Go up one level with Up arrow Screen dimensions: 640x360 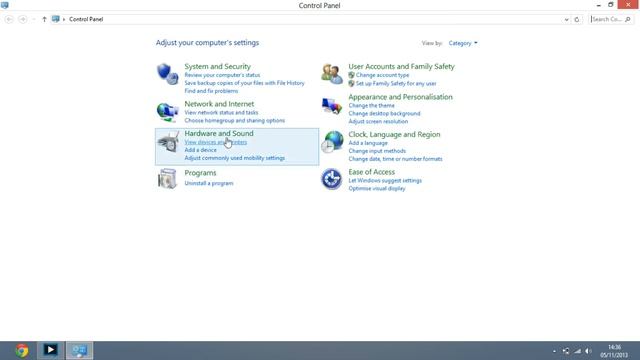[44, 19]
